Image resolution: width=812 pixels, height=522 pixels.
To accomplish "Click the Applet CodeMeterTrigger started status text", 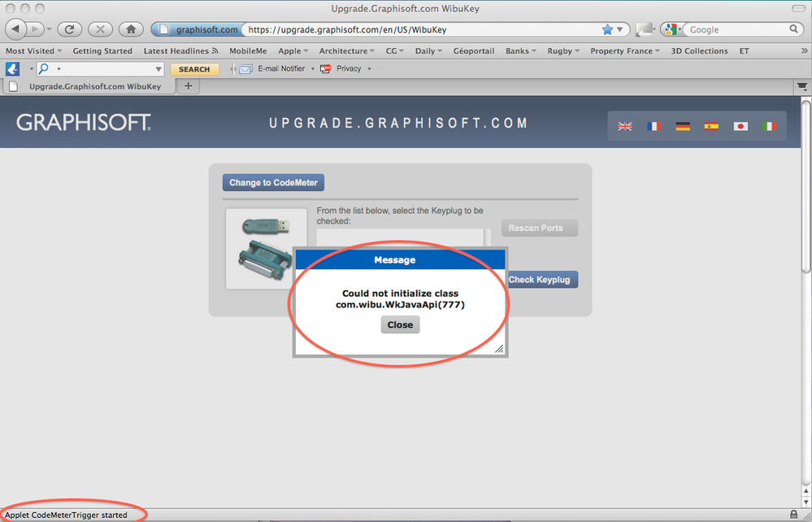I will [x=67, y=515].
